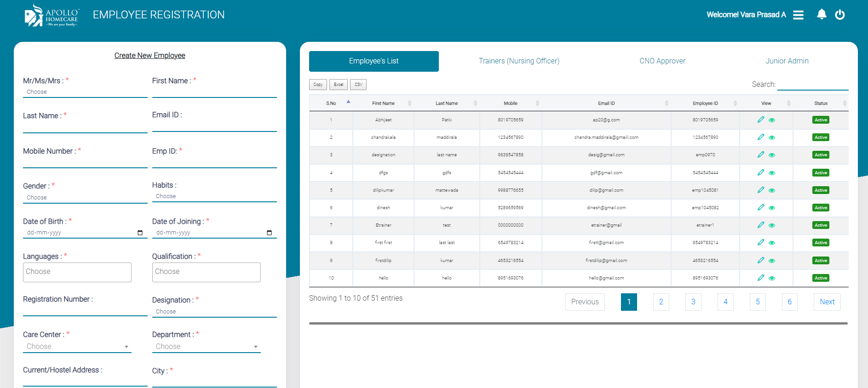
Task: Open the Date of Birth calendar picker
Action: point(140,233)
